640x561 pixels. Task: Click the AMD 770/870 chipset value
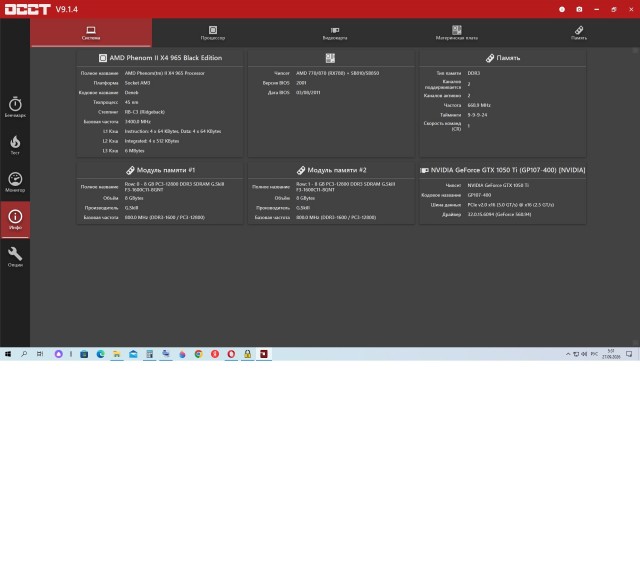(338, 73)
